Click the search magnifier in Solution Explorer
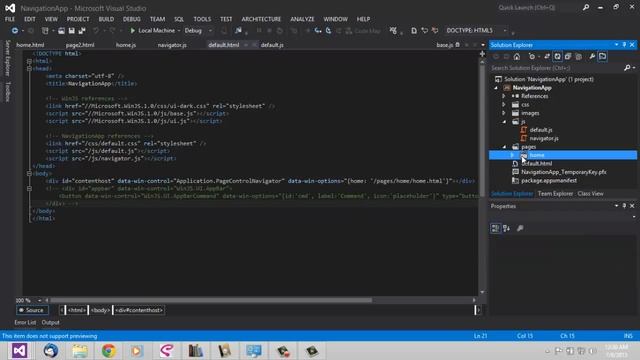 click(627, 68)
